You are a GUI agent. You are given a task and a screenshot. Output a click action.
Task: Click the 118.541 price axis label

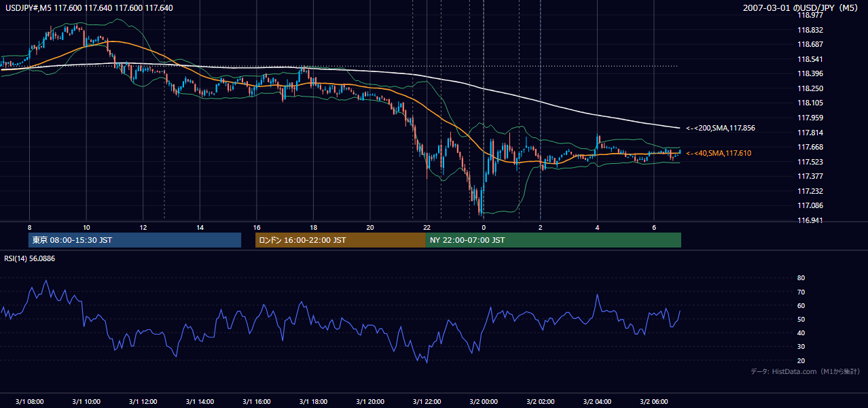[810, 59]
